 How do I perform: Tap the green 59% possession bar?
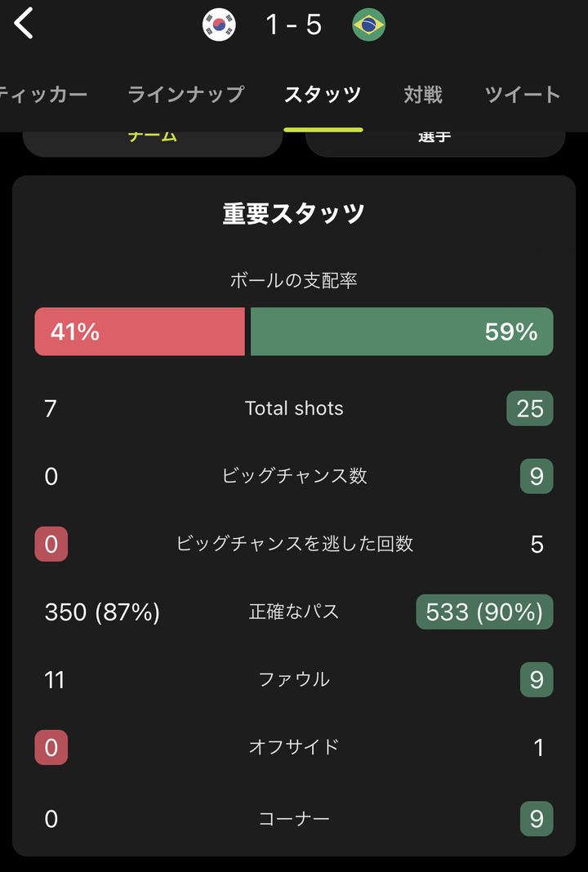point(401,331)
